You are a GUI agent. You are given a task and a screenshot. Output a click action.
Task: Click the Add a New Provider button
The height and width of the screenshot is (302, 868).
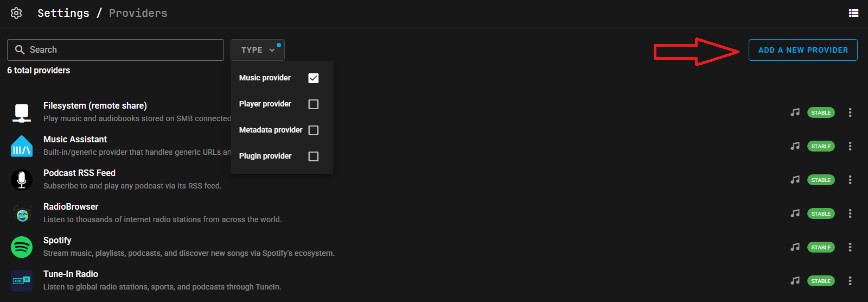[802, 50]
